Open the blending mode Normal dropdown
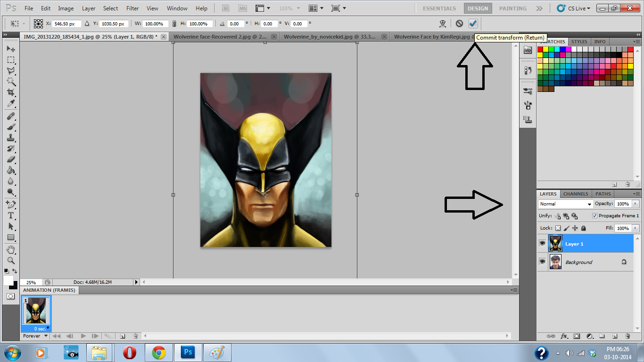The width and height of the screenshot is (644, 362). (566, 204)
